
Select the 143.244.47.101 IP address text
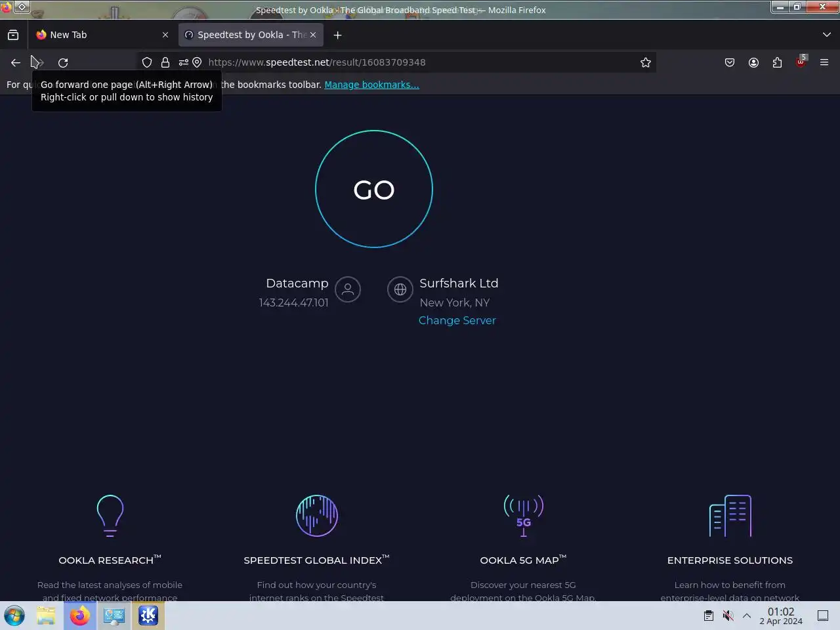click(293, 303)
